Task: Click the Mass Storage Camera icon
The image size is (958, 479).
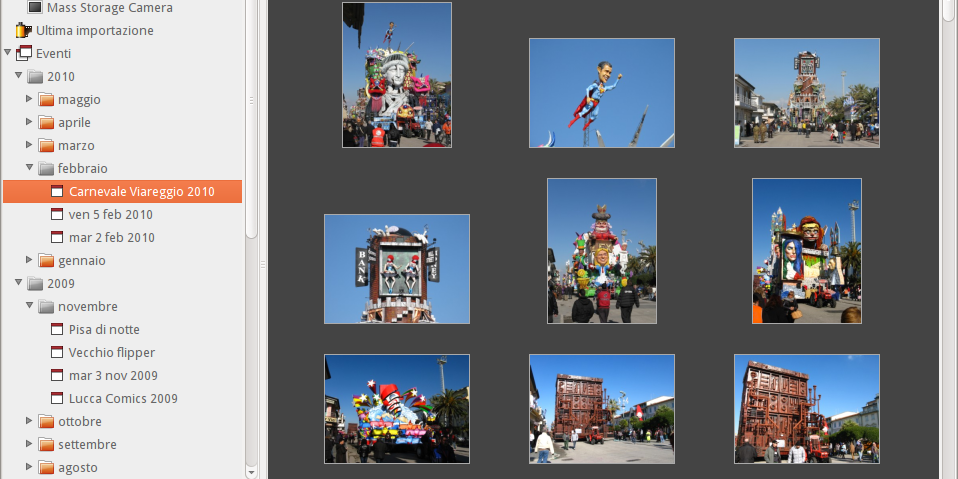Action: point(35,8)
